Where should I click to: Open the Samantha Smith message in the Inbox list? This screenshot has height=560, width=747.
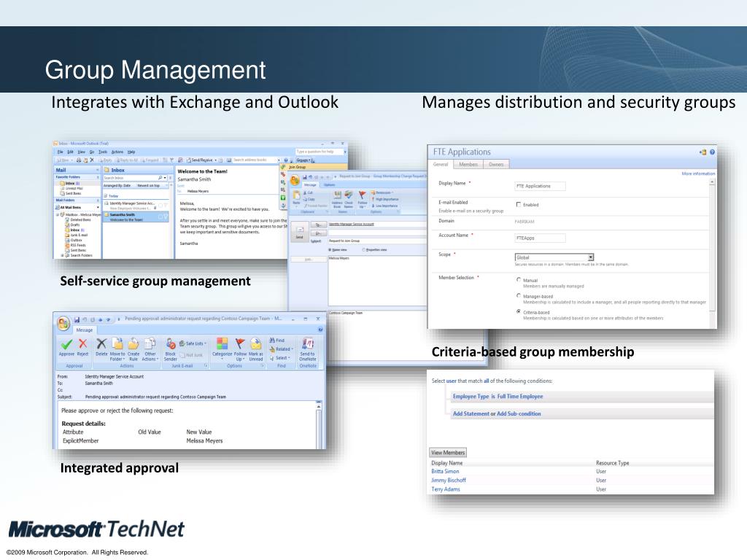click(136, 217)
